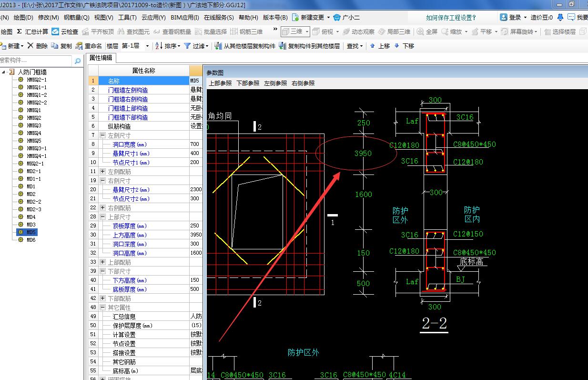This screenshot has height=380, width=588.
Task: Click 右侧参照 in 参数图 window
Action: (303, 83)
